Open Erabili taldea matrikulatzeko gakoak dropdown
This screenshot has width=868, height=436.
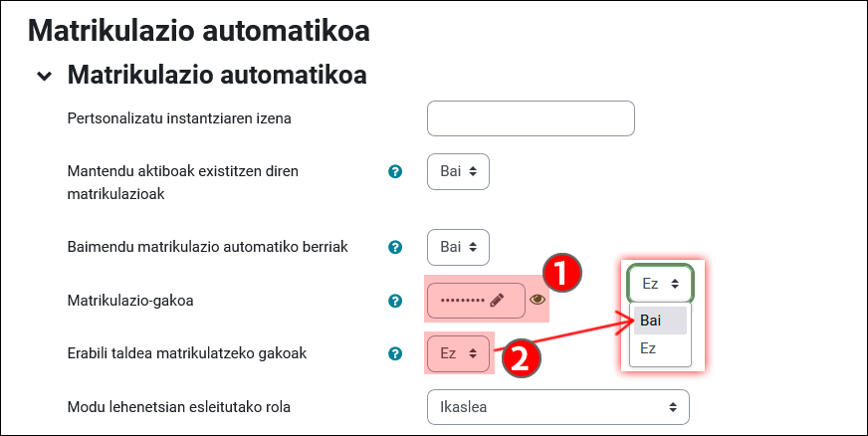458,353
